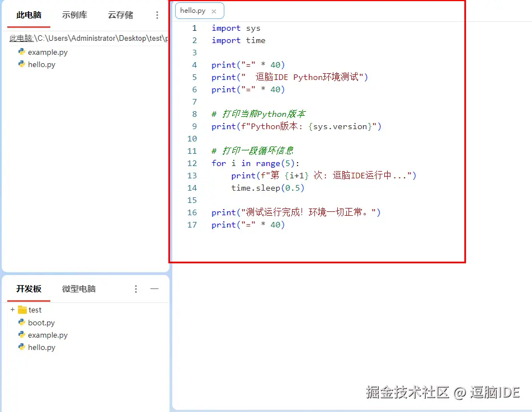Click the test folder icon
Image resolution: width=532 pixels, height=412 pixels.
tap(22, 310)
